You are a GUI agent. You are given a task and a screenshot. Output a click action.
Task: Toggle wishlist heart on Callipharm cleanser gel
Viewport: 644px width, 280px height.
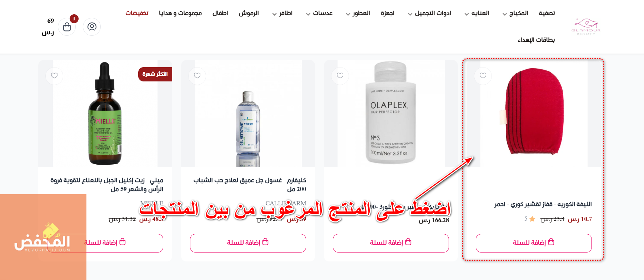click(x=197, y=76)
